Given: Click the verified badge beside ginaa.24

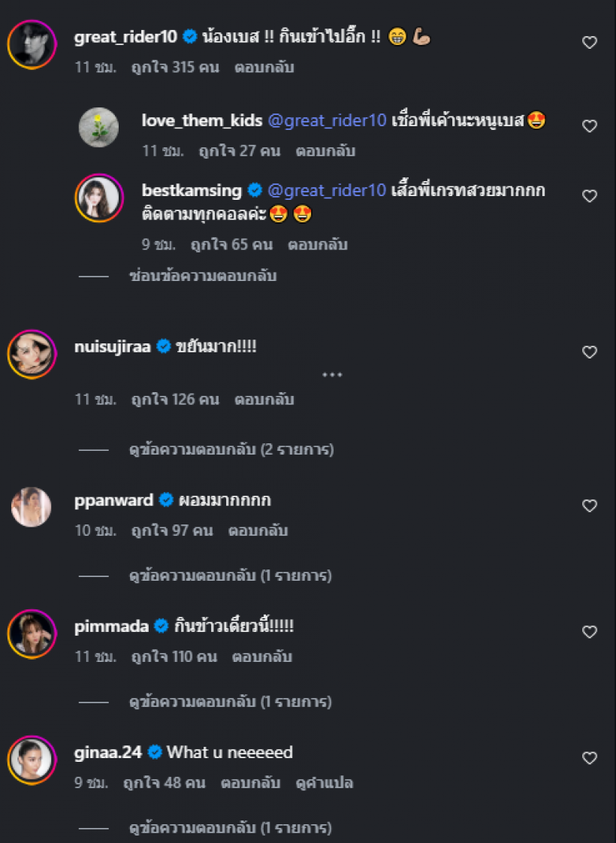Looking at the screenshot, I should click(x=154, y=751).
